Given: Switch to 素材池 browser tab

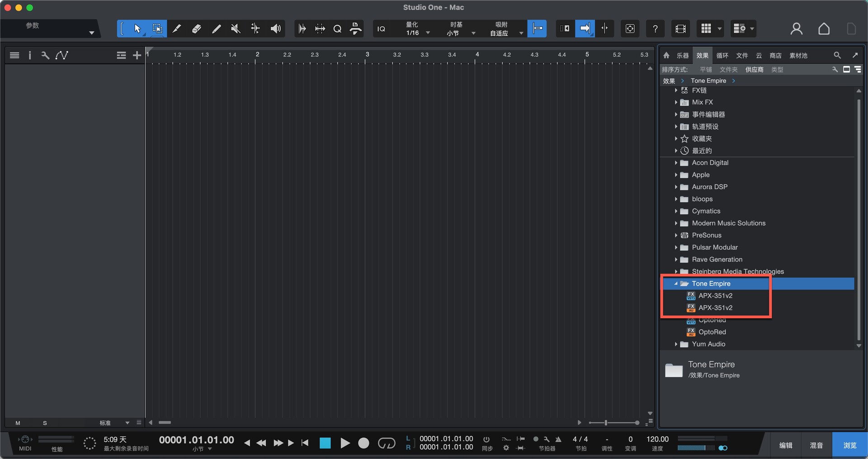Looking at the screenshot, I should click(x=798, y=56).
